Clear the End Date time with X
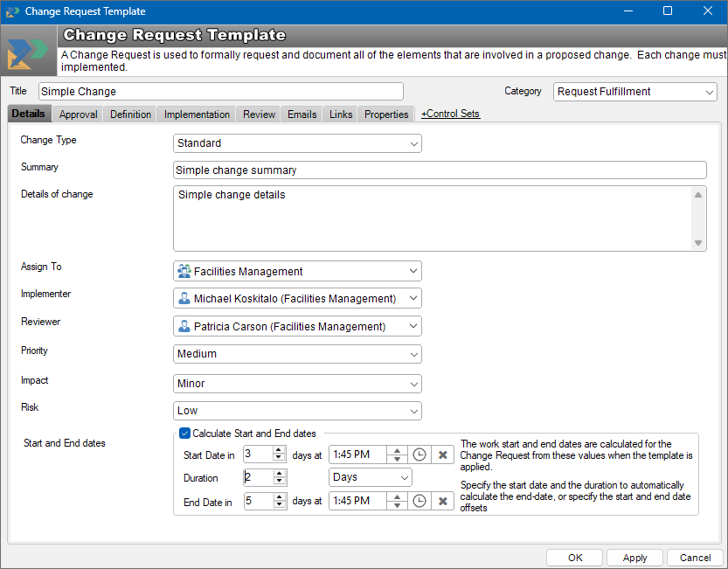The width and height of the screenshot is (728, 569). coord(443,501)
